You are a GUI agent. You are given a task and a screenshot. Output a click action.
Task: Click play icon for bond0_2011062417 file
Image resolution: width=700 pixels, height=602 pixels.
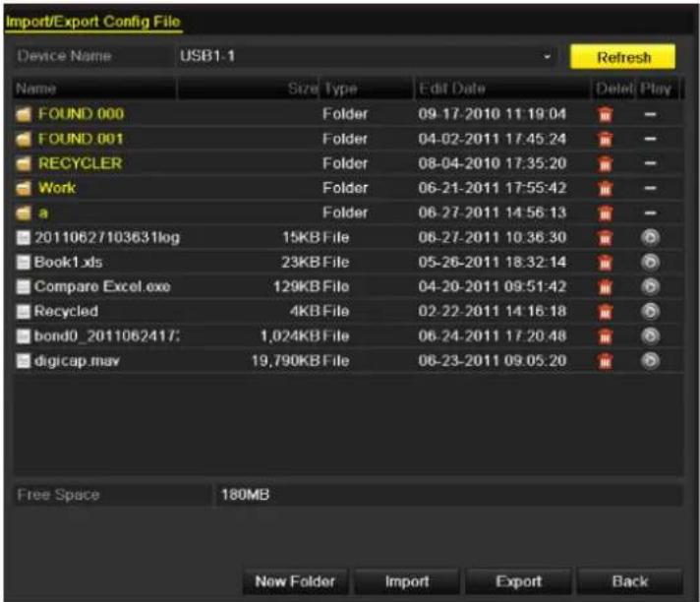coord(650,335)
